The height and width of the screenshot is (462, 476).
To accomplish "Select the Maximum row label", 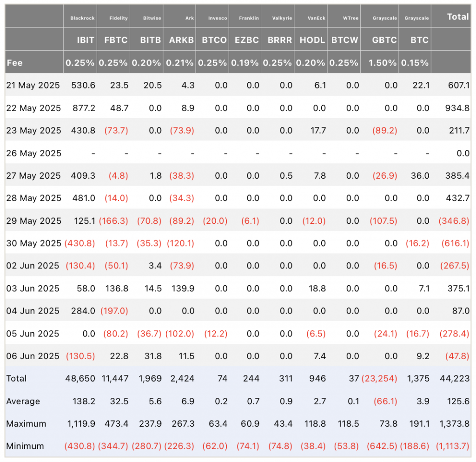I will pos(26,424).
